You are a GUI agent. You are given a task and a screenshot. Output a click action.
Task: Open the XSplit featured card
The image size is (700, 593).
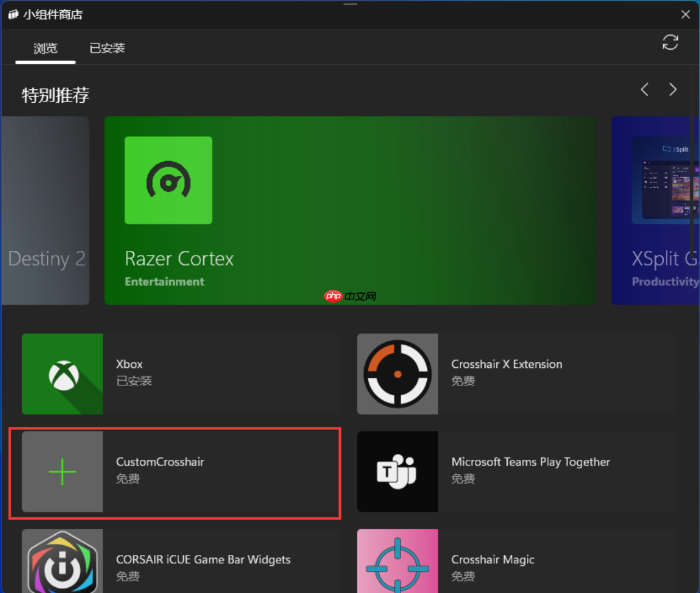[x=655, y=211]
